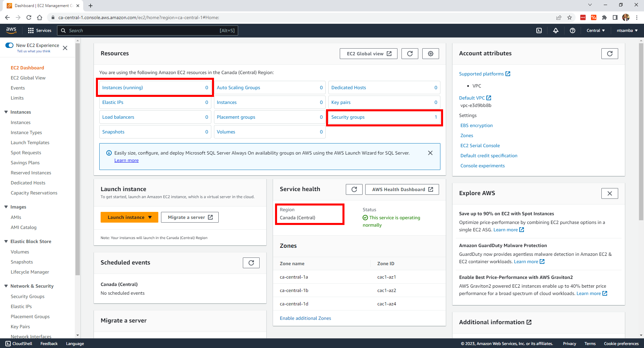644x348 pixels.
Task: Refresh the Account attributes panel
Action: (609, 54)
